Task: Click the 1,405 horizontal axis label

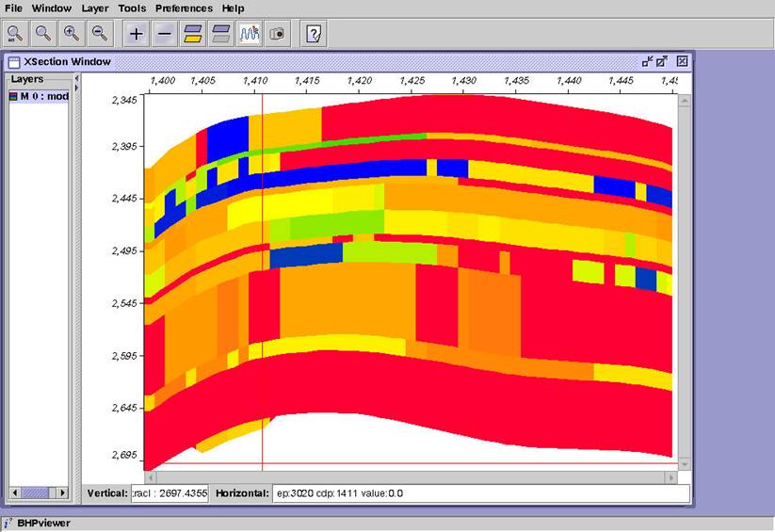Action: (x=202, y=81)
